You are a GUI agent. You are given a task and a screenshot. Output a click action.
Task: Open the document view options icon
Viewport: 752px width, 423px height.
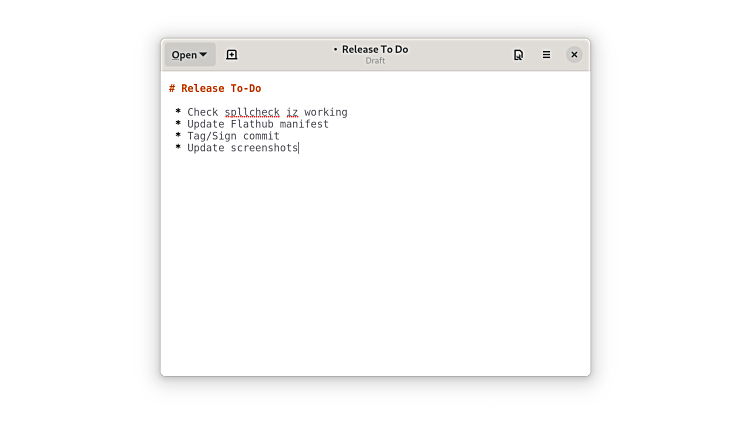click(518, 55)
